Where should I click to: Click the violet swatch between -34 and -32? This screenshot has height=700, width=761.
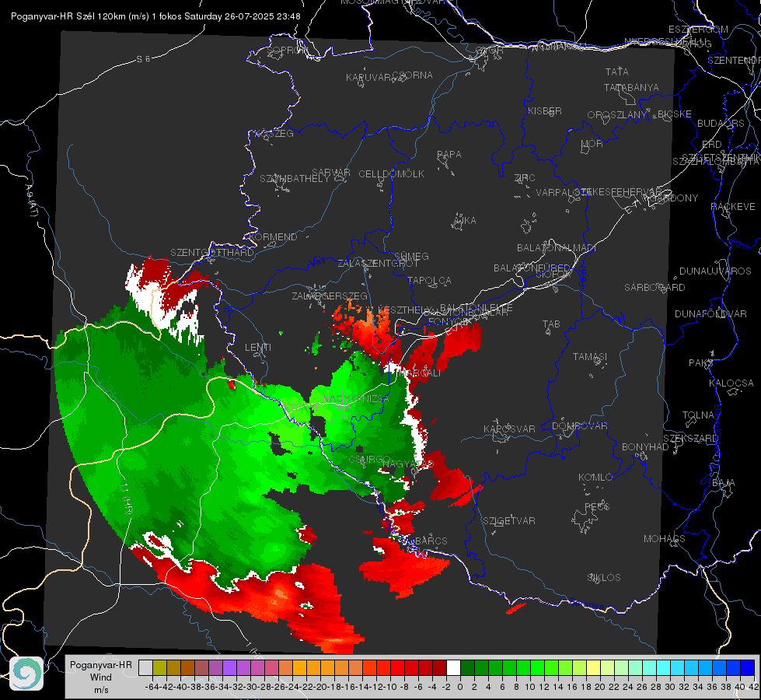(229, 668)
